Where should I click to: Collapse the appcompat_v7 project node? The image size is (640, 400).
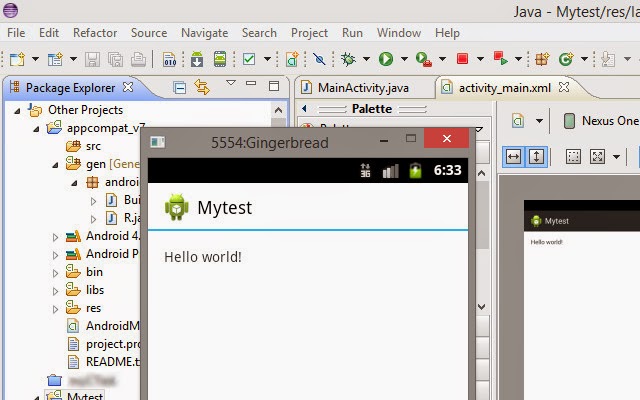point(36,129)
